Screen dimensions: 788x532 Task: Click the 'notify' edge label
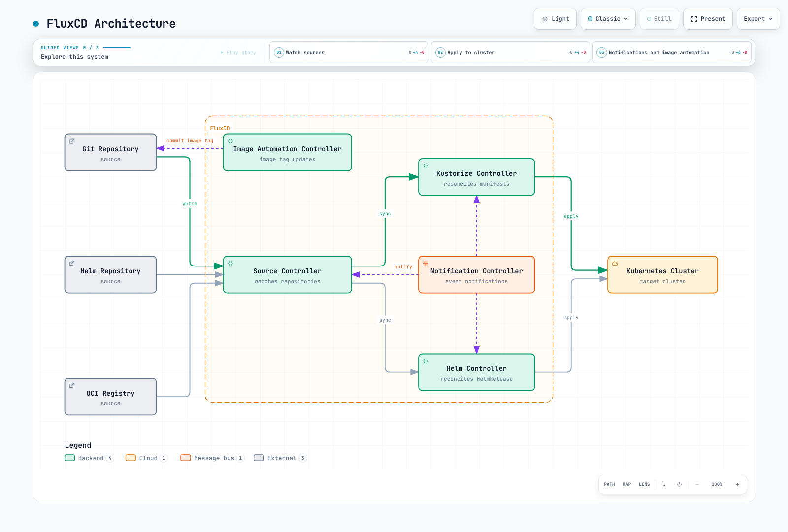pyautogui.click(x=403, y=267)
